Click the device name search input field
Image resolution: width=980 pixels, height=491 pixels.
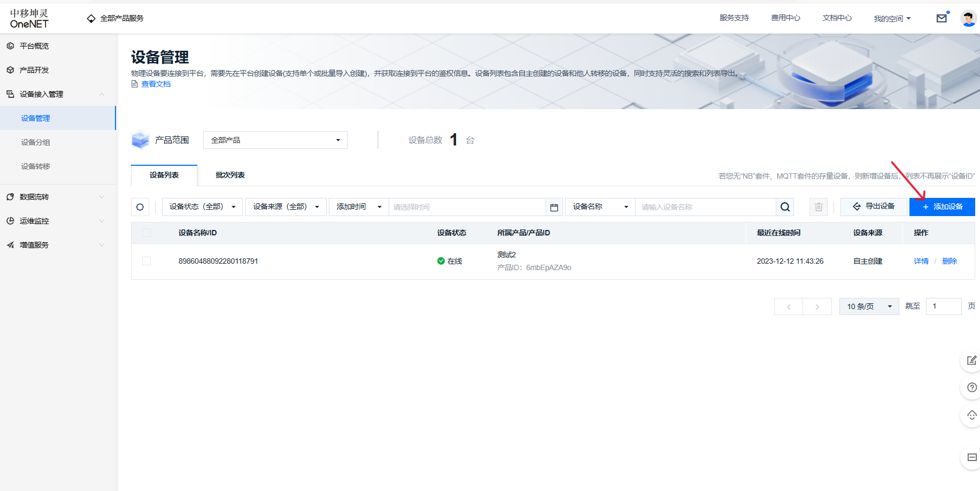coord(705,207)
